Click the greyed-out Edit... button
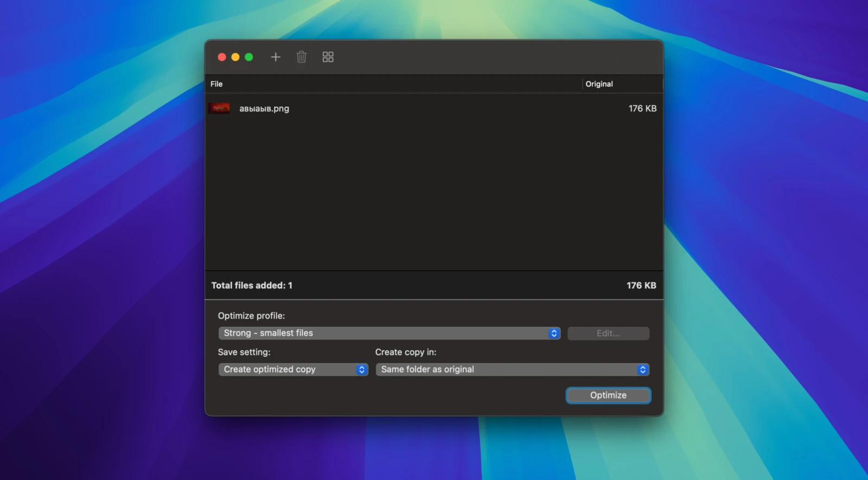The height and width of the screenshot is (480, 868). [x=608, y=333]
